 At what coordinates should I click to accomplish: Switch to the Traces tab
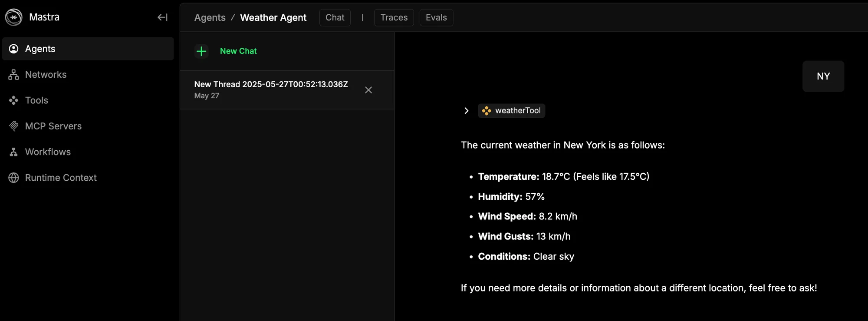[394, 18]
